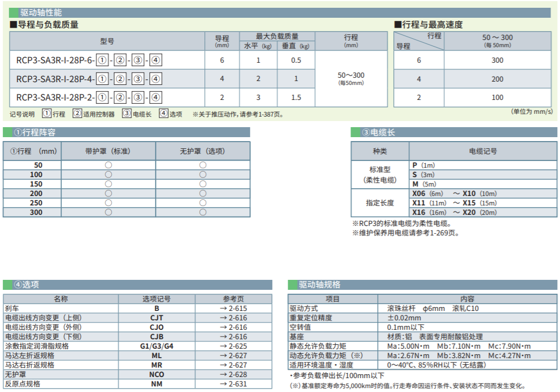This screenshot has height=392, width=560.
Task: Select max speed 300 for lead 6
Action: tap(498, 61)
